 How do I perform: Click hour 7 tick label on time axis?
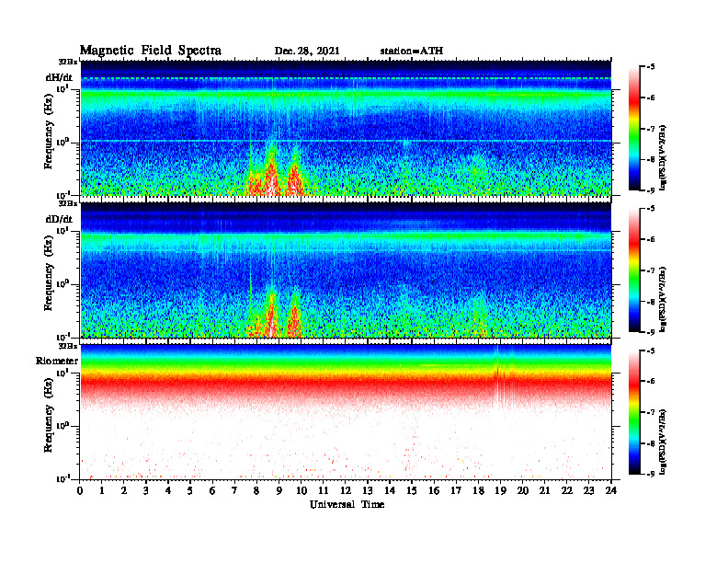tap(235, 490)
